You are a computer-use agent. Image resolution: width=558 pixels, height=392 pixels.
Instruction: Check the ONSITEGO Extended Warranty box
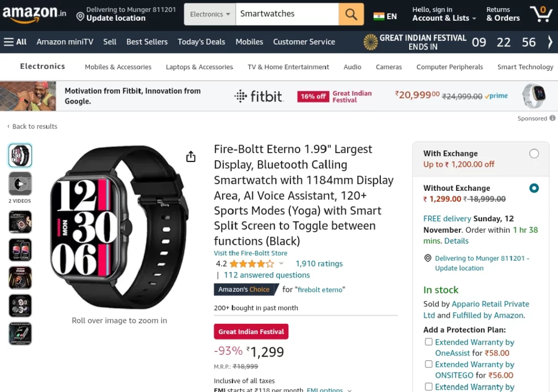[x=429, y=364]
